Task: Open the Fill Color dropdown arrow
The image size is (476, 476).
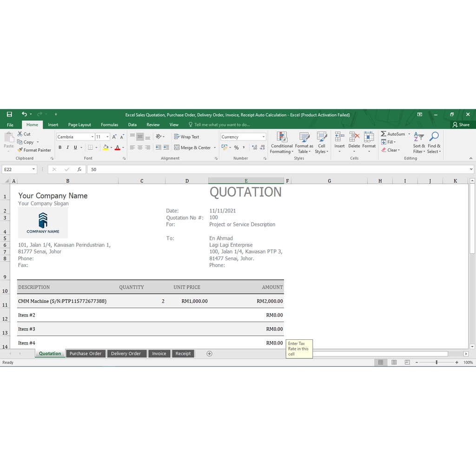Action: click(112, 147)
